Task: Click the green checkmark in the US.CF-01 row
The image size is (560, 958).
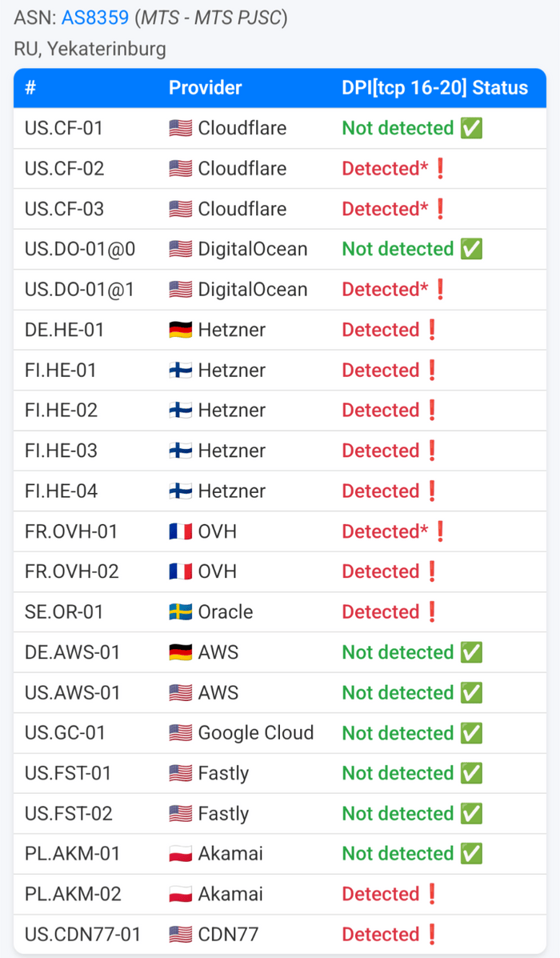Action: point(471,128)
